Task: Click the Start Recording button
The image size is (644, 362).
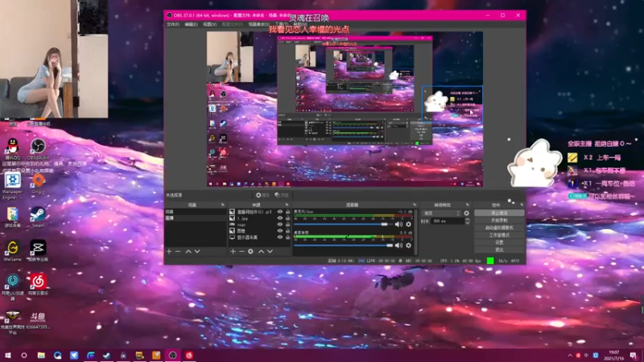Action: [499, 220]
